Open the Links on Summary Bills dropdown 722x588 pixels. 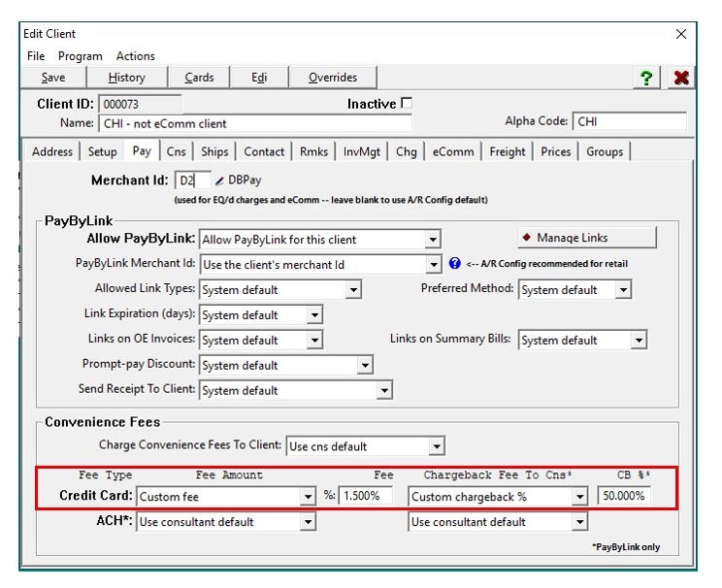pyautogui.click(x=639, y=341)
